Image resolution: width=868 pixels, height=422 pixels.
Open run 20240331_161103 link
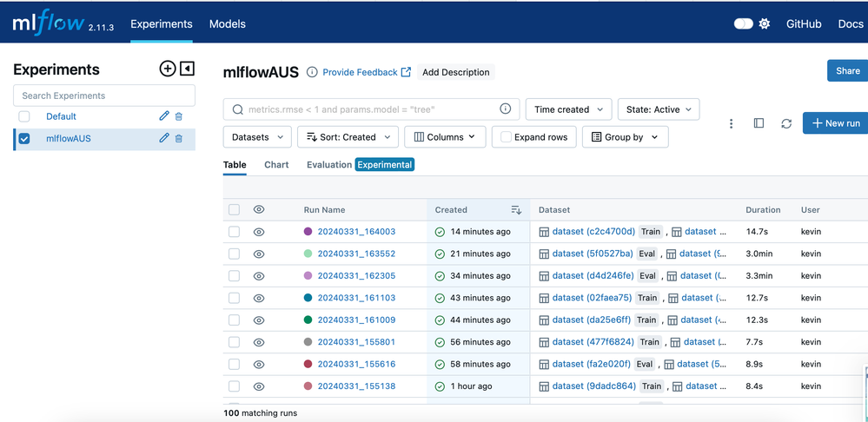pos(356,298)
